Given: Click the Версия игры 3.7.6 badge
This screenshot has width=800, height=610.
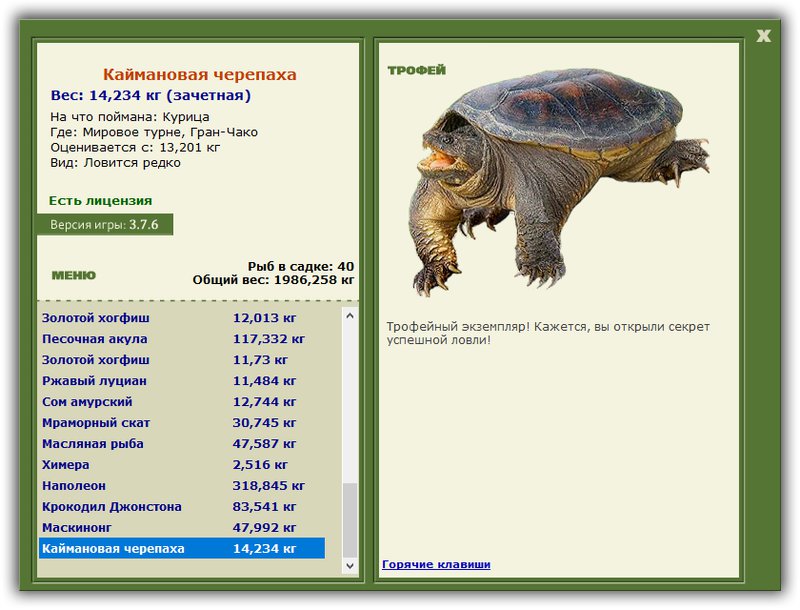Looking at the screenshot, I should (105, 224).
